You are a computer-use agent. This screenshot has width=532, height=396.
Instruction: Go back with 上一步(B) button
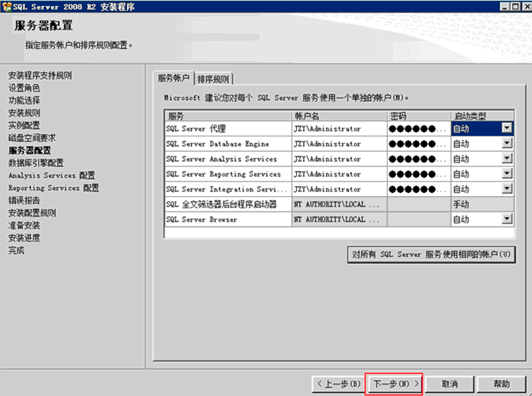click(339, 384)
